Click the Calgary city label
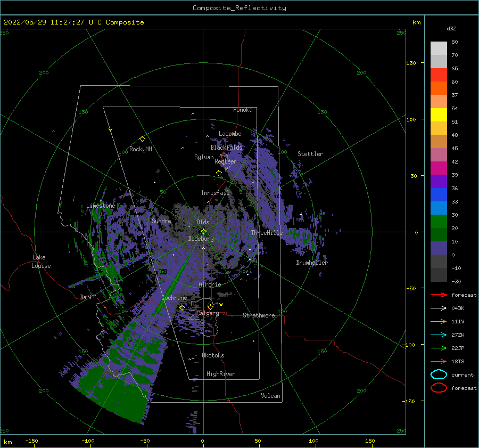The width and height of the screenshot is (479, 448). point(208,313)
